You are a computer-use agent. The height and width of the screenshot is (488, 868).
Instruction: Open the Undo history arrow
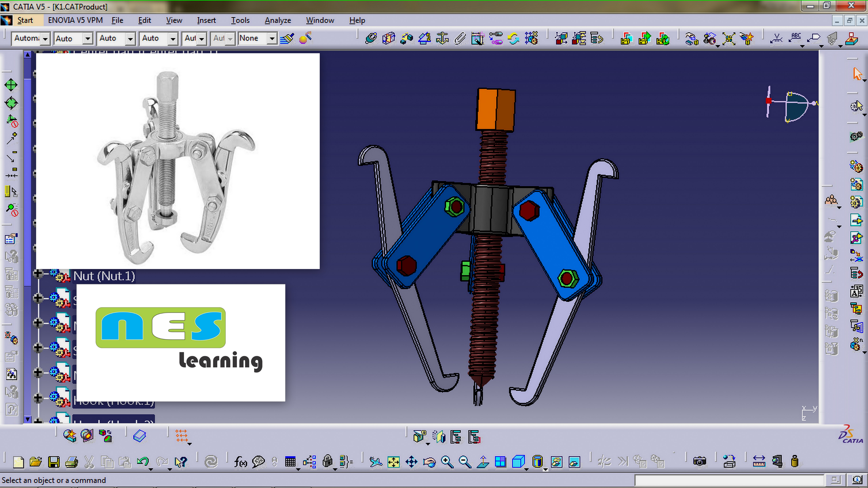(x=151, y=469)
